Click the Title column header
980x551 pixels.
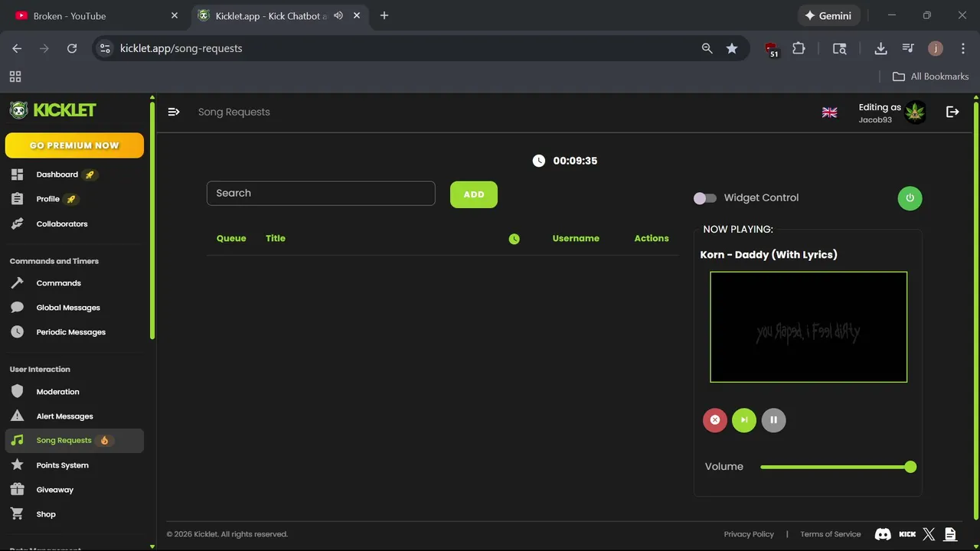point(276,239)
